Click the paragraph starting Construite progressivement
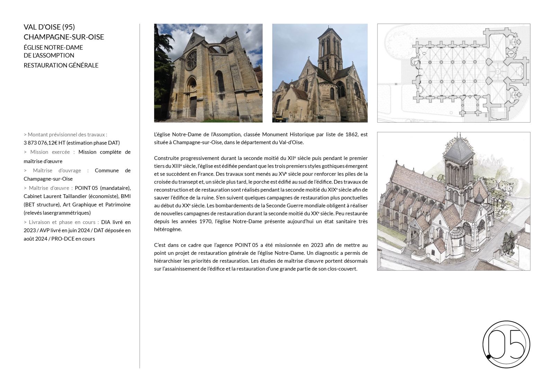Viewport: 554px width, 392px height. (261, 194)
